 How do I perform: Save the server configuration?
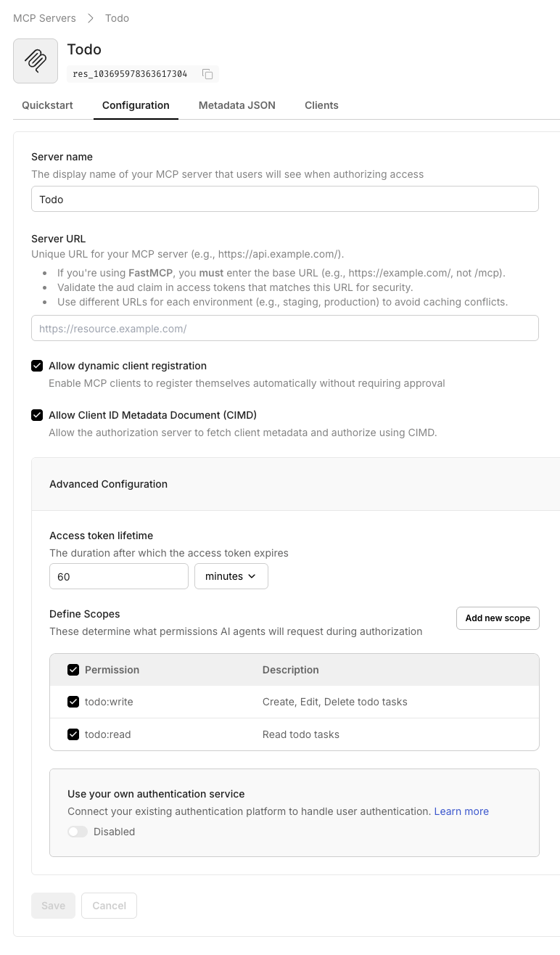click(52, 906)
